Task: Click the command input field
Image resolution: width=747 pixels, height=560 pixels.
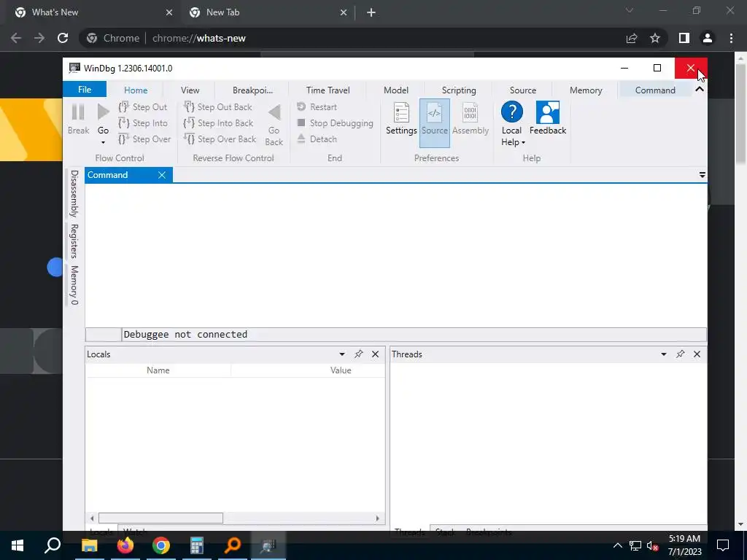Action: point(414,334)
